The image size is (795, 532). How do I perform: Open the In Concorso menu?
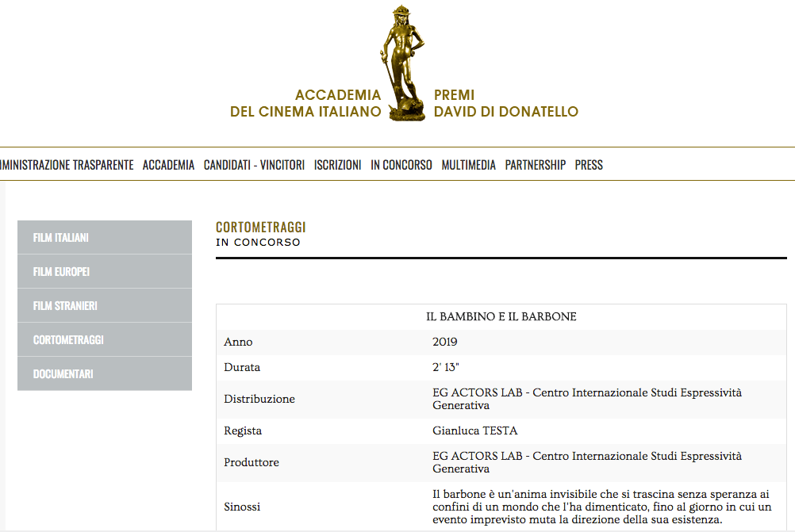click(x=401, y=165)
